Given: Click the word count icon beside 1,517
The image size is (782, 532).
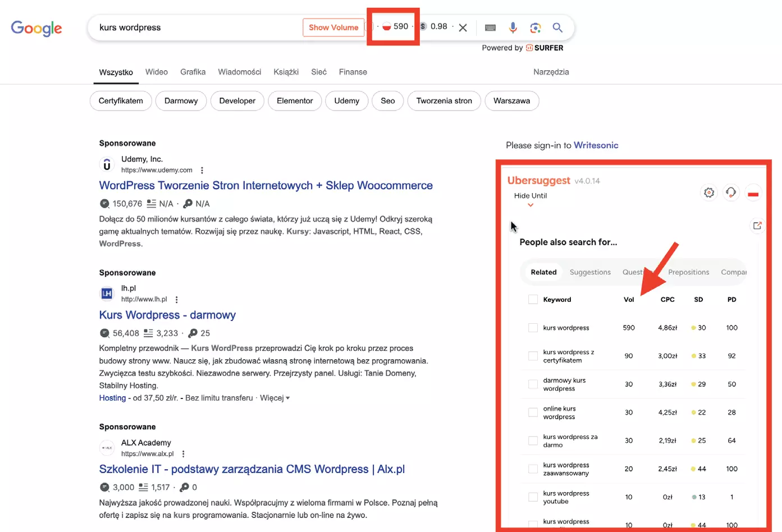Looking at the screenshot, I should (143, 488).
